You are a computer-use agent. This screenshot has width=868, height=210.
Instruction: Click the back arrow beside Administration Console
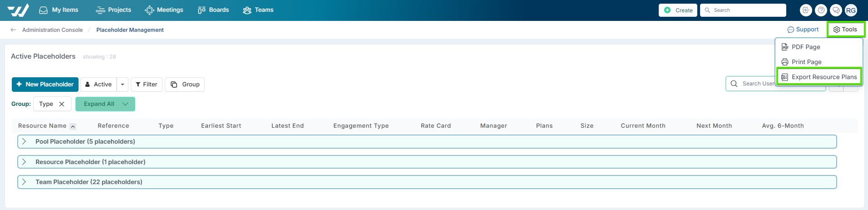pyautogui.click(x=14, y=30)
